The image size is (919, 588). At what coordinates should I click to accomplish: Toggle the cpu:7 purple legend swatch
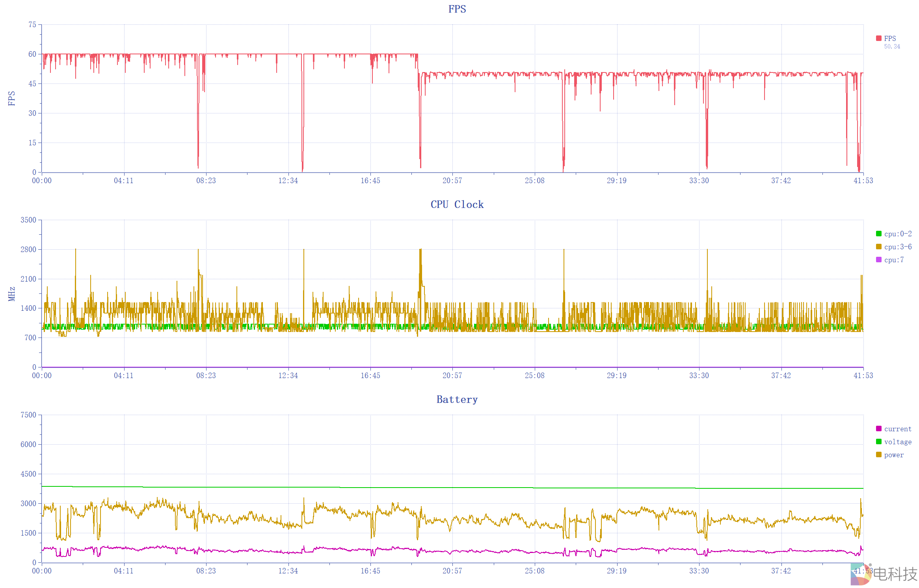878,260
